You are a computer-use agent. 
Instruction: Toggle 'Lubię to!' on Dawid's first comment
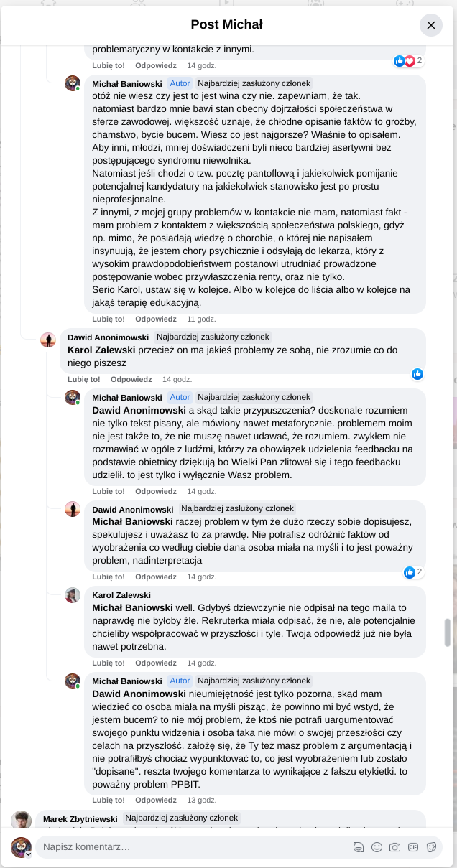coord(84,379)
